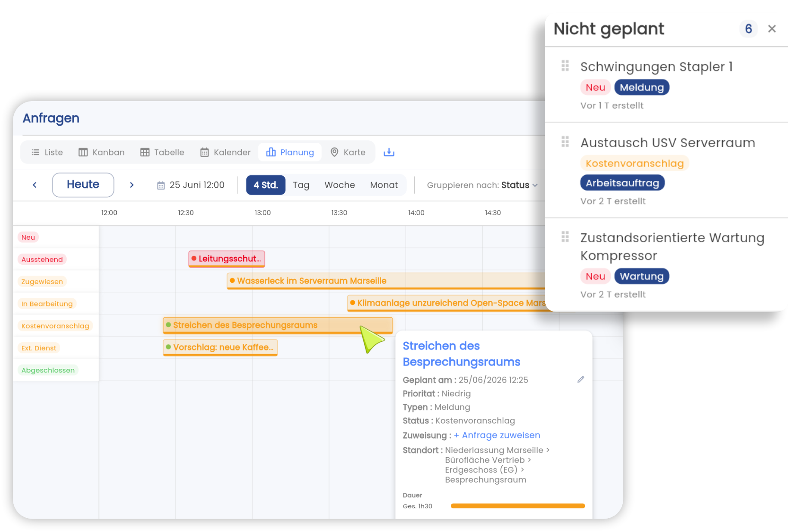Switch to Tabelle view

[x=162, y=152]
